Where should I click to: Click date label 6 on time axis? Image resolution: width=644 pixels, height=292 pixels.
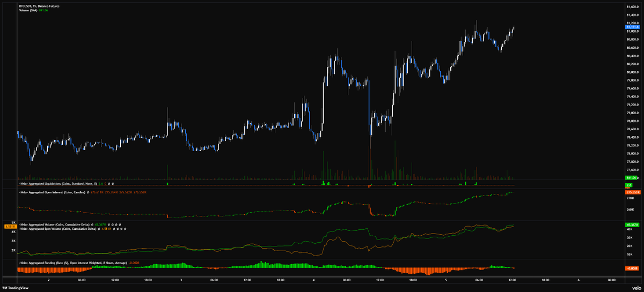click(578, 280)
